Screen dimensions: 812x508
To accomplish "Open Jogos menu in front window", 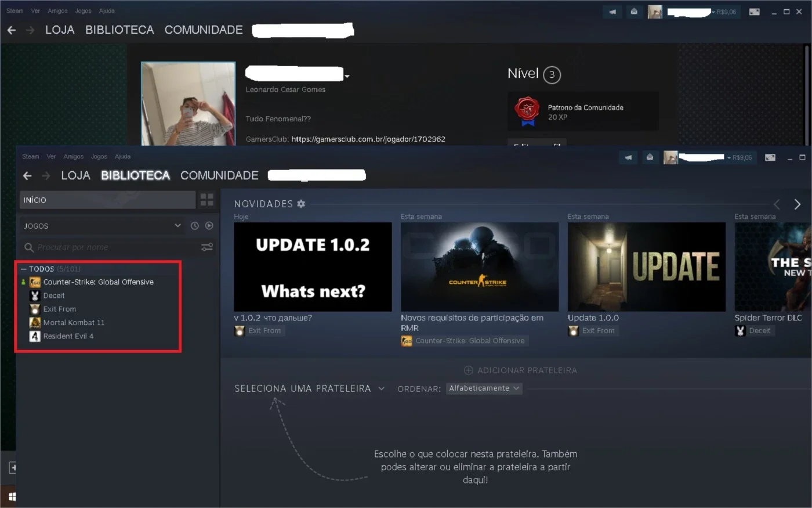I will click(99, 157).
